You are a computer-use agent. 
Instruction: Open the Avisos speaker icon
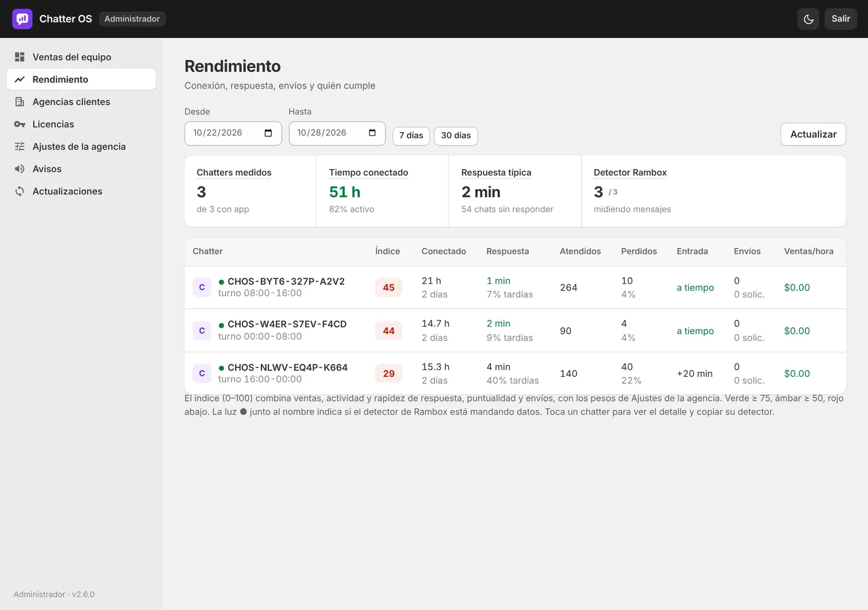[20, 169]
